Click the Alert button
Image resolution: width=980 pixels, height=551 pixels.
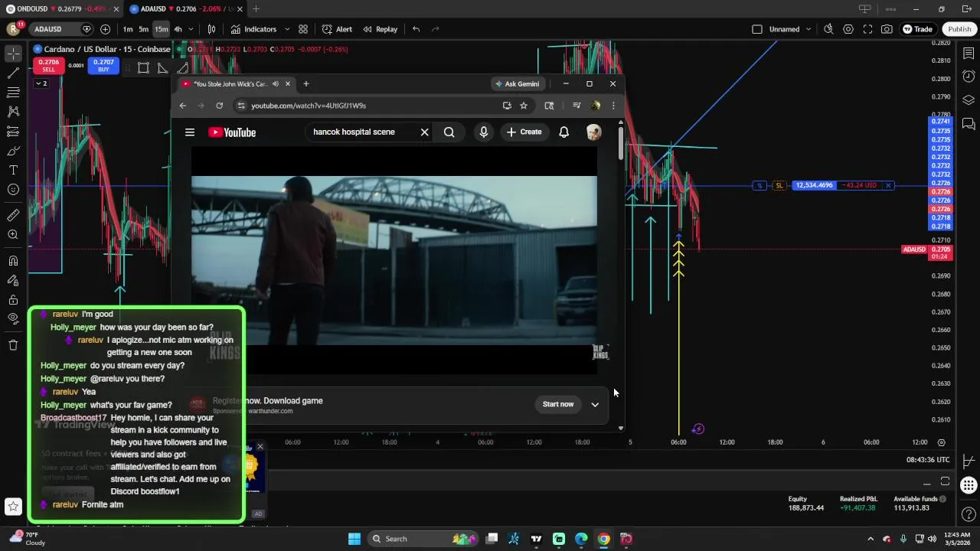coord(337,29)
